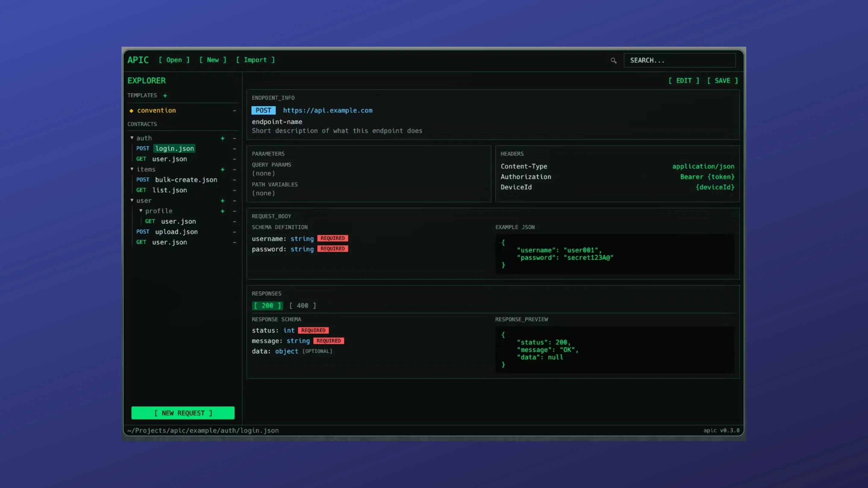This screenshot has width=868, height=488.
Task: Delete list.json with minus icon
Action: coord(234,190)
